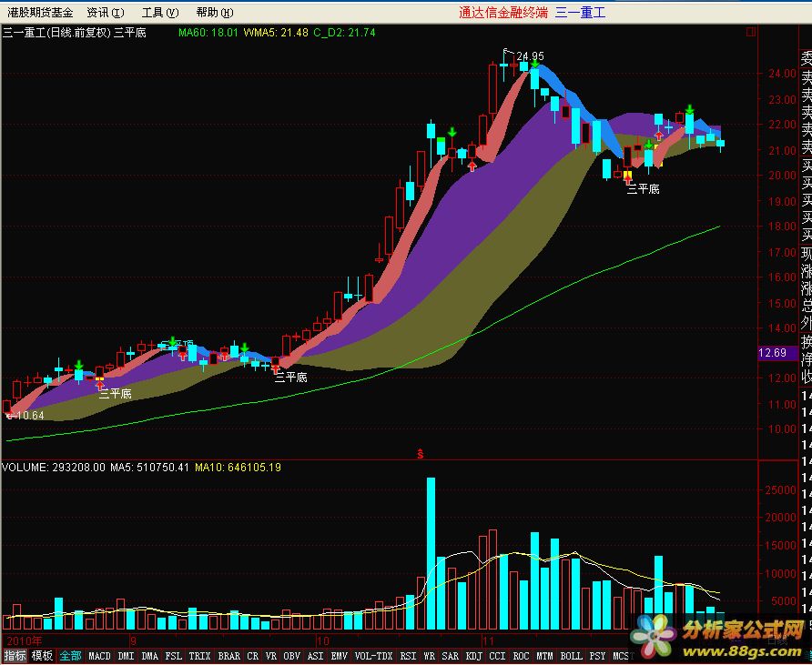
Task: Open the 港股期货基金 menu
Action: [x=40, y=13]
